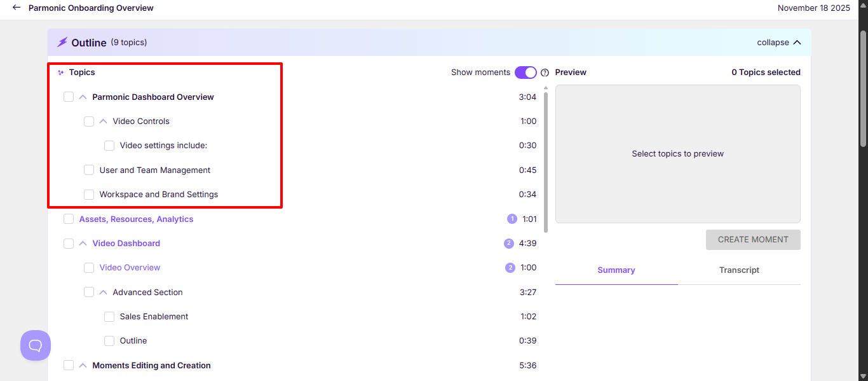Open the Assets, Resources, Analytics topic
The height and width of the screenshot is (381, 868).
click(136, 219)
